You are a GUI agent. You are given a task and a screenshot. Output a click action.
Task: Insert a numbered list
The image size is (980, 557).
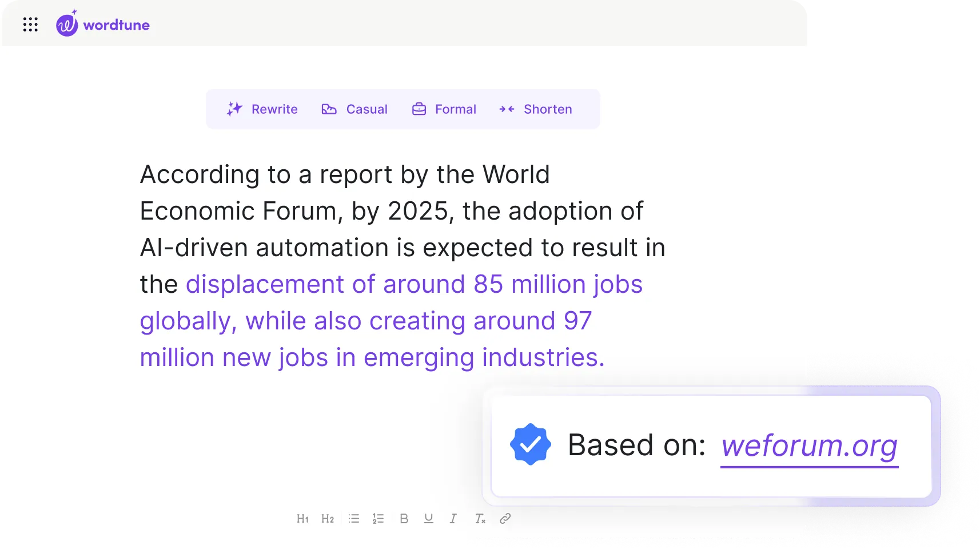tap(378, 519)
